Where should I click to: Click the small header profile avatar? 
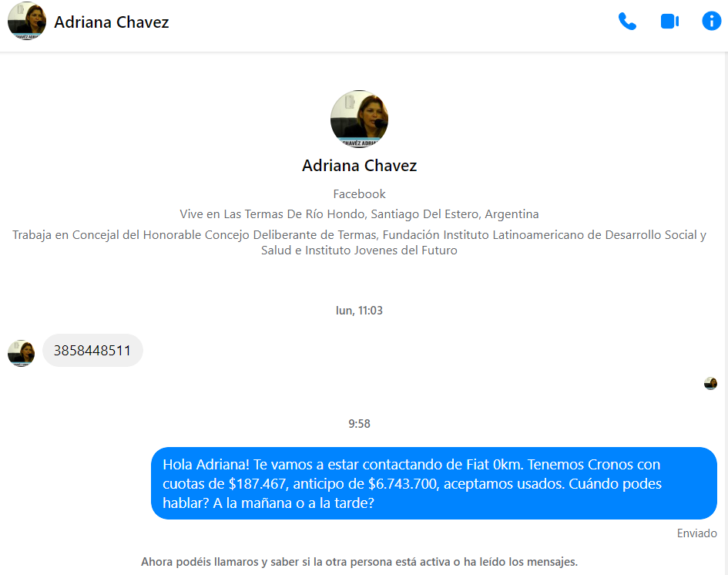27,22
